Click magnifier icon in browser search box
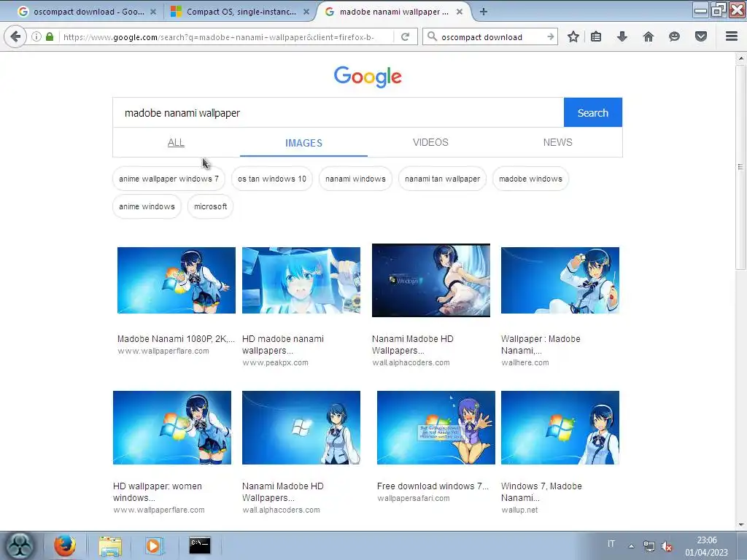747x560 pixels. click(432, 36)
